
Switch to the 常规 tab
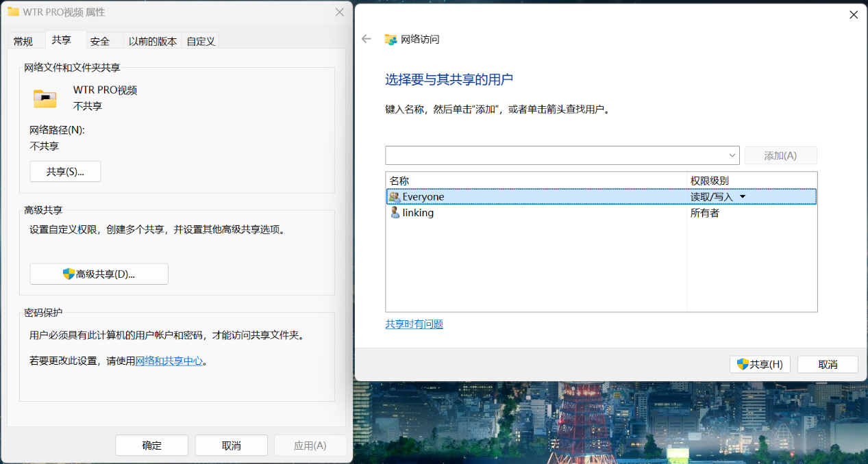(x=23, y=41)
